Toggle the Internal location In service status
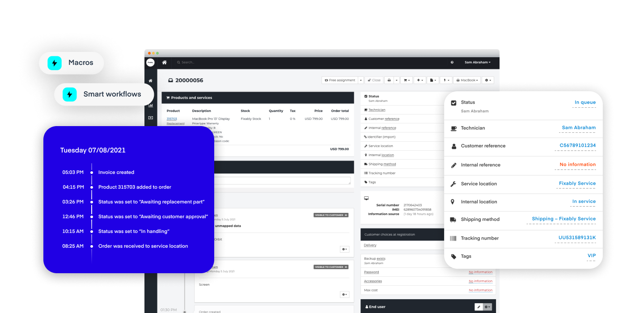Viewport: 644px width, 313px height. point(584,202)
